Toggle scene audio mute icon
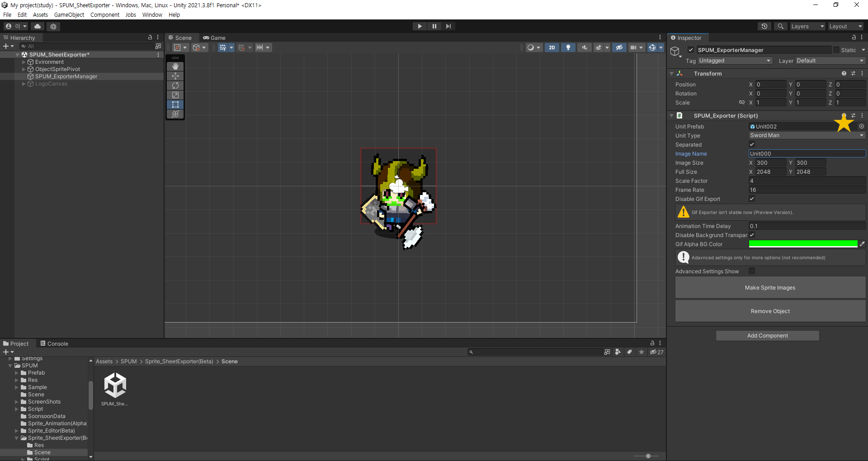The image size is (868, 461). coord(585,48)
